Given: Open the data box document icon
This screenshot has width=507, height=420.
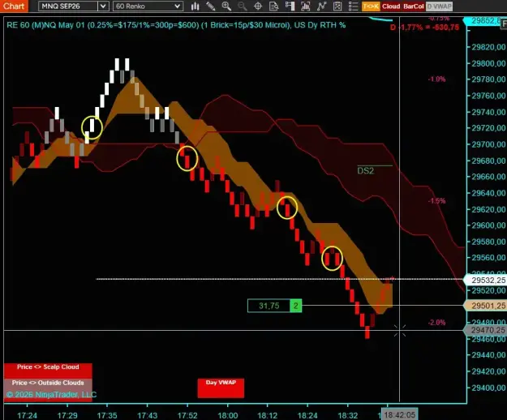Looking at the screenshot, I should (x=274, y=6).
